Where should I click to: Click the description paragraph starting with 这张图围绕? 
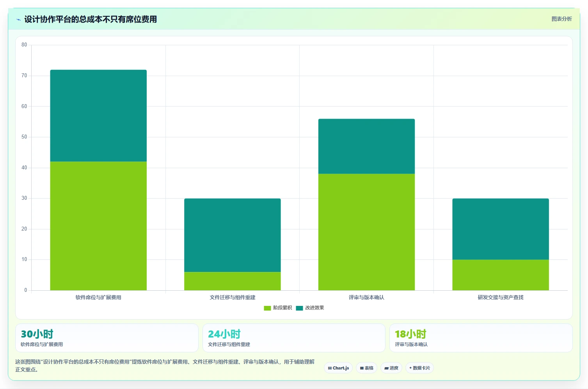[165, 366]
